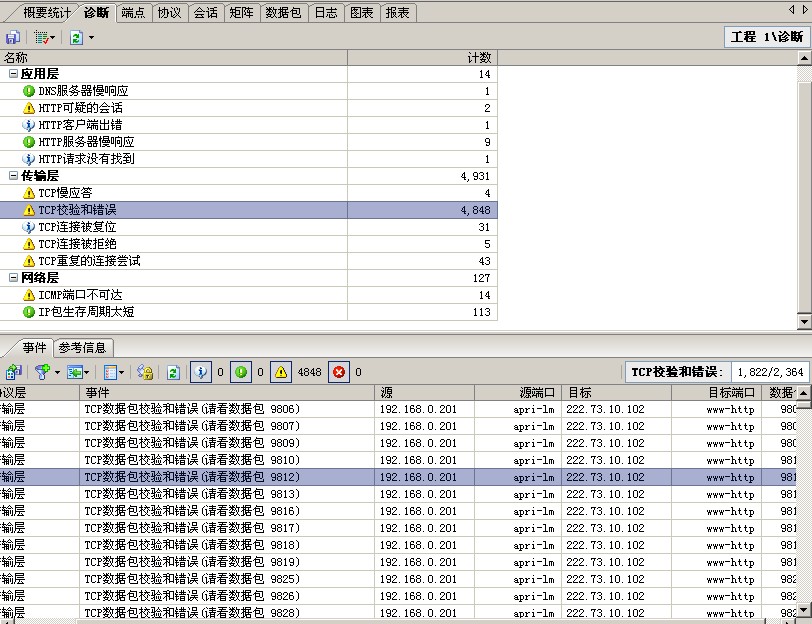Toggle the green notice events filter
The image size is (812, 624).
(241, 372)
